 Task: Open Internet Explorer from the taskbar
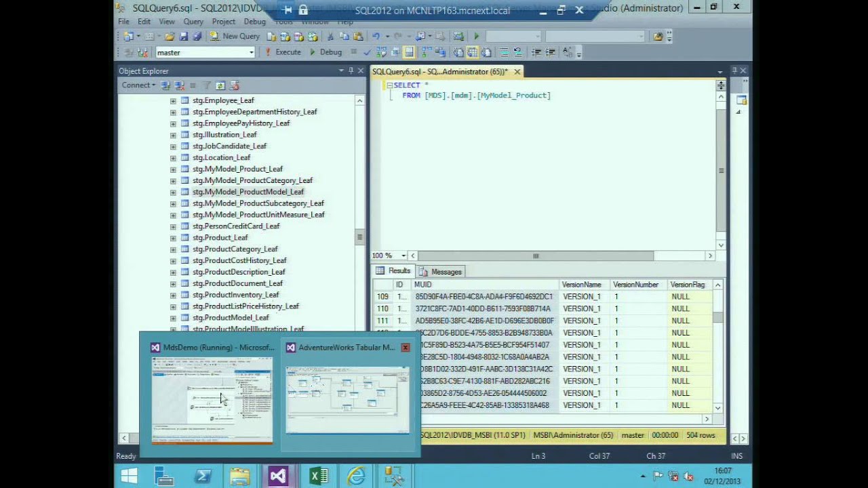click(357, 476)
